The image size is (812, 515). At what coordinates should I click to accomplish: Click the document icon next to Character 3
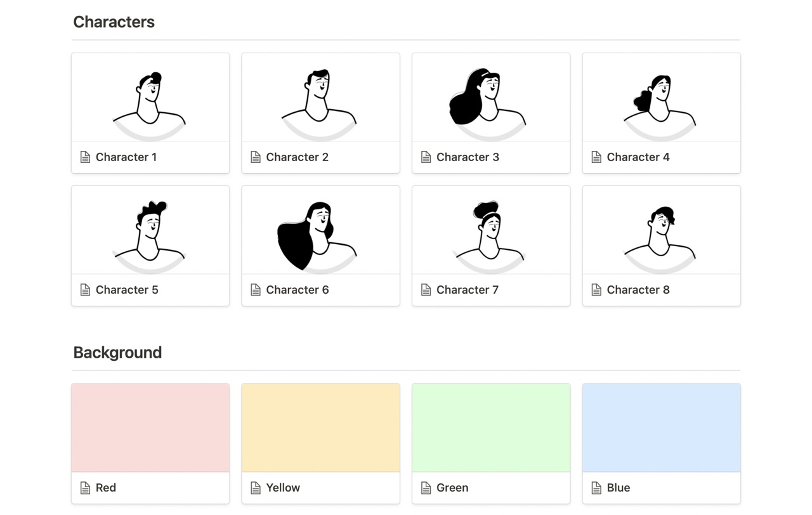(x=426, y=157)
